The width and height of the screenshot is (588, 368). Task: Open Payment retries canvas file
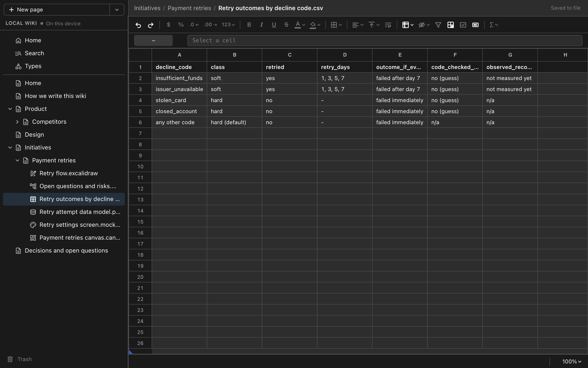pos(64,238)
